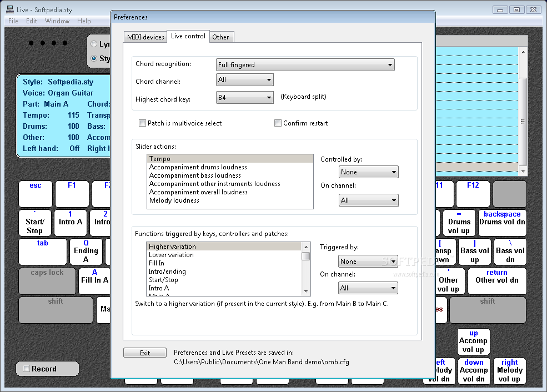Select Tempo in slider actions list
Viewport: 547px width, 392px height.
230,159
